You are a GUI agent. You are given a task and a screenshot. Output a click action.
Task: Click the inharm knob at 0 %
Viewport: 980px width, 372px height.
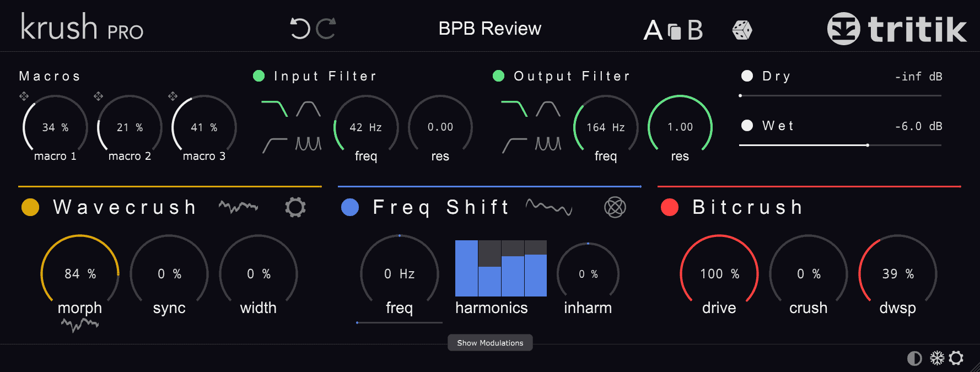pyautogui.click(x=588, y=273)
